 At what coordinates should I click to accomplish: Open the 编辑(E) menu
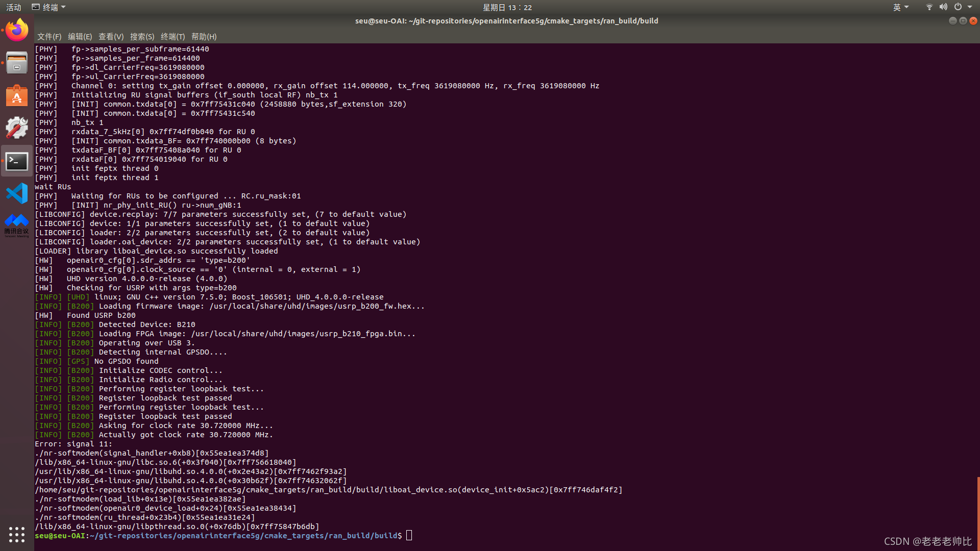click(80, 37)
